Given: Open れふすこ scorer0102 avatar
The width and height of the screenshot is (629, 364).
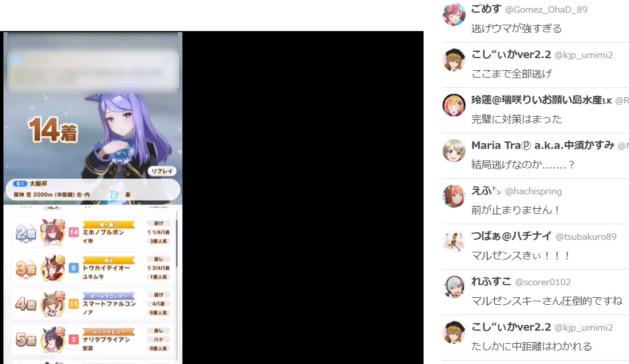Looking at the screenshot, I should [x=453, y=286].
